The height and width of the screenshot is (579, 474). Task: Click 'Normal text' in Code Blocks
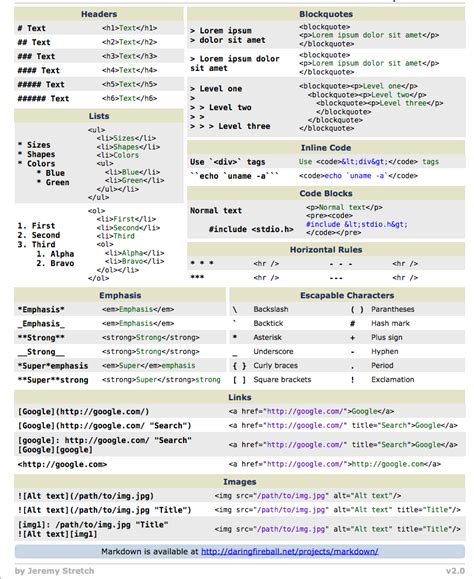(x=216, y=210)
